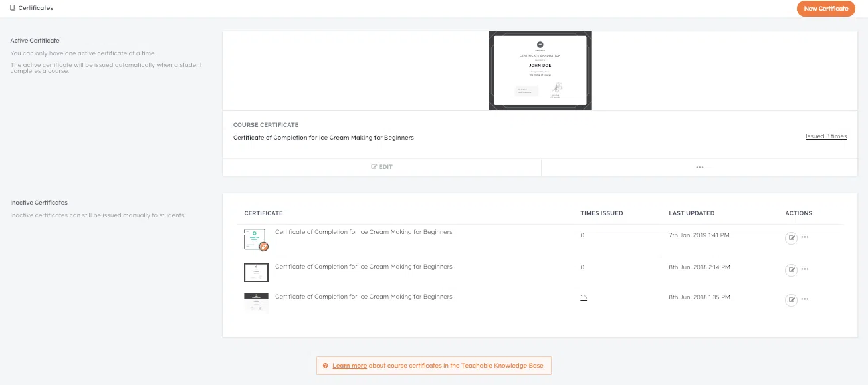868x385 pixels.
Task: Open the thumbnail of the 7th Jan. 2019 certificate
Action: tap(256, 239)
